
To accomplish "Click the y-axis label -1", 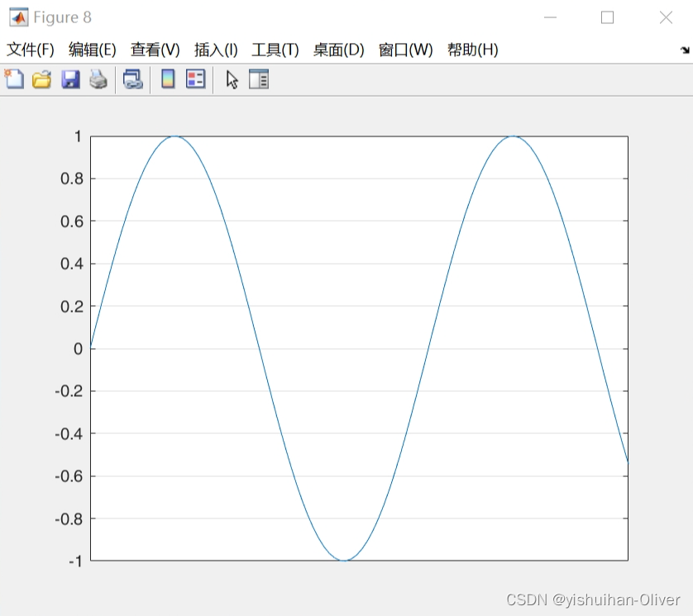I will pyautogui.click(x=75, y=561).
